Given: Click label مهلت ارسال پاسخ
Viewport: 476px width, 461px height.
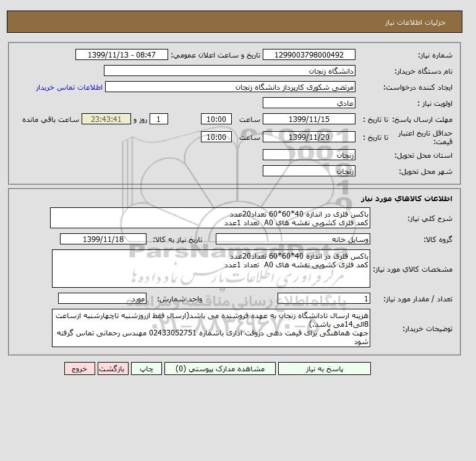Looking at the screenshot, I should 422,119.
